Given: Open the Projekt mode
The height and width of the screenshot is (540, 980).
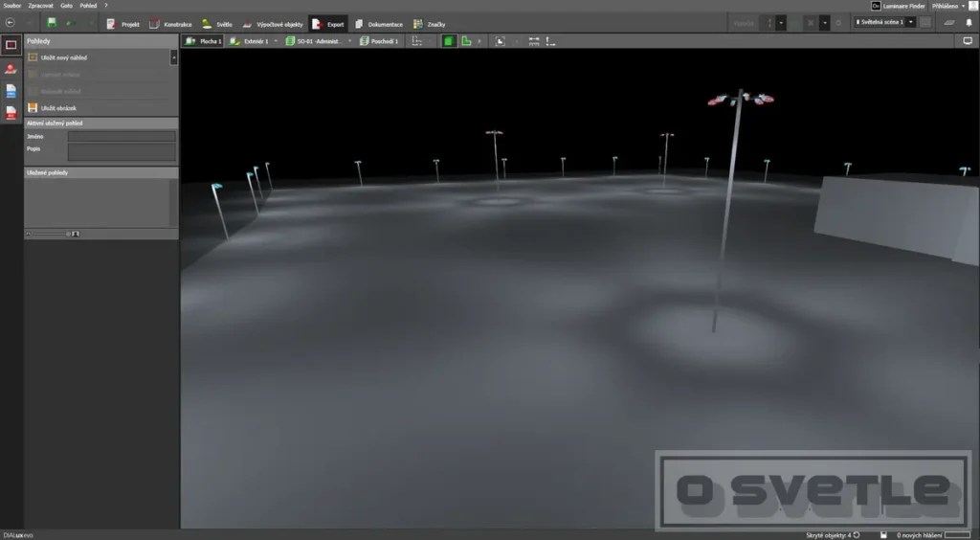Looking at the screenshot, I should (123, 24).
